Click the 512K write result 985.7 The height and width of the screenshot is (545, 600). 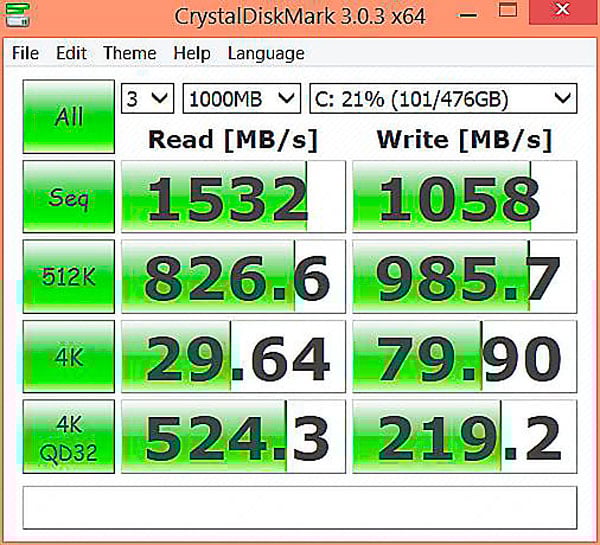pyautogui.click(x=465, y=276)
